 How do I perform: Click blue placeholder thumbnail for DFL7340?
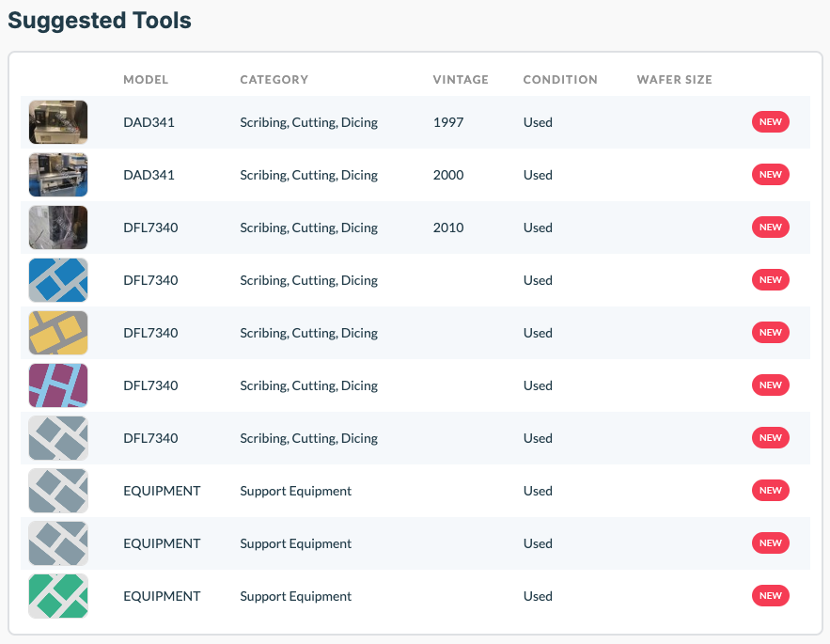58,280
